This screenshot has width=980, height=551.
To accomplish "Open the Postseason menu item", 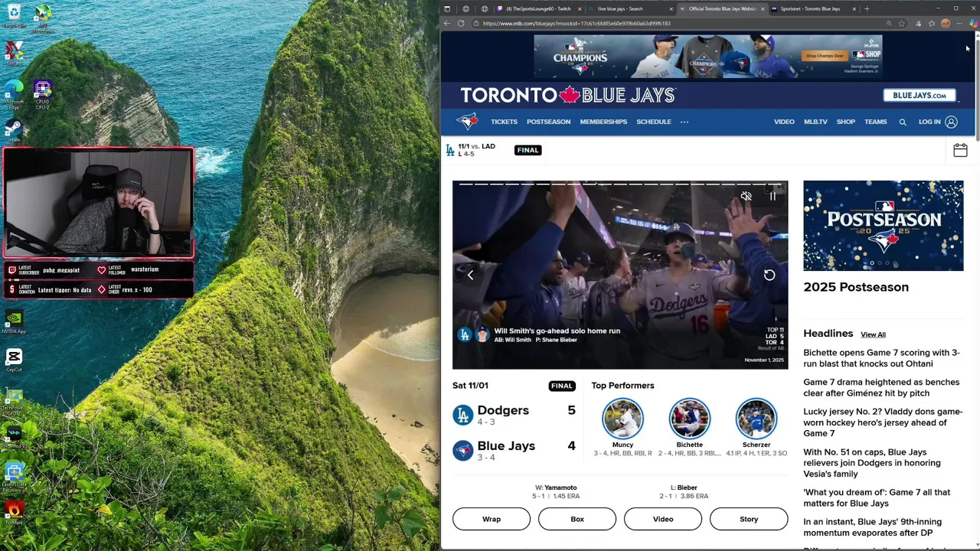I will click(x=548, y=122).
